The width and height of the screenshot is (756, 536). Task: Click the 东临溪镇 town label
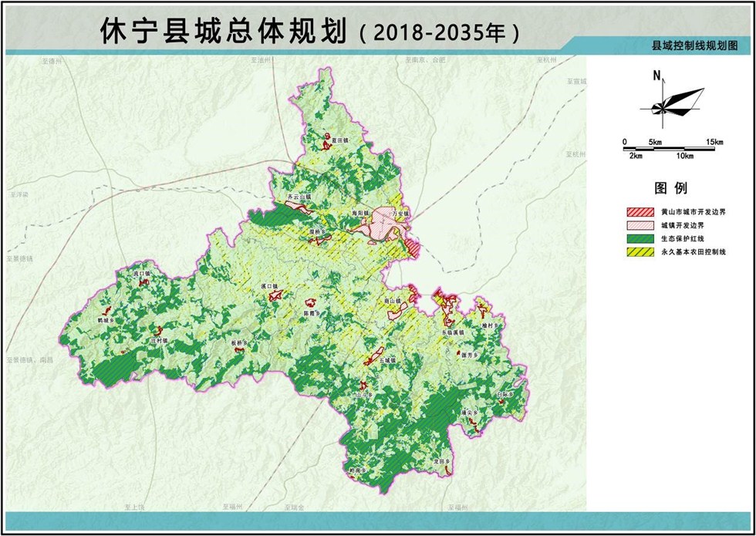pyautogui.click(x=453, y=332)
